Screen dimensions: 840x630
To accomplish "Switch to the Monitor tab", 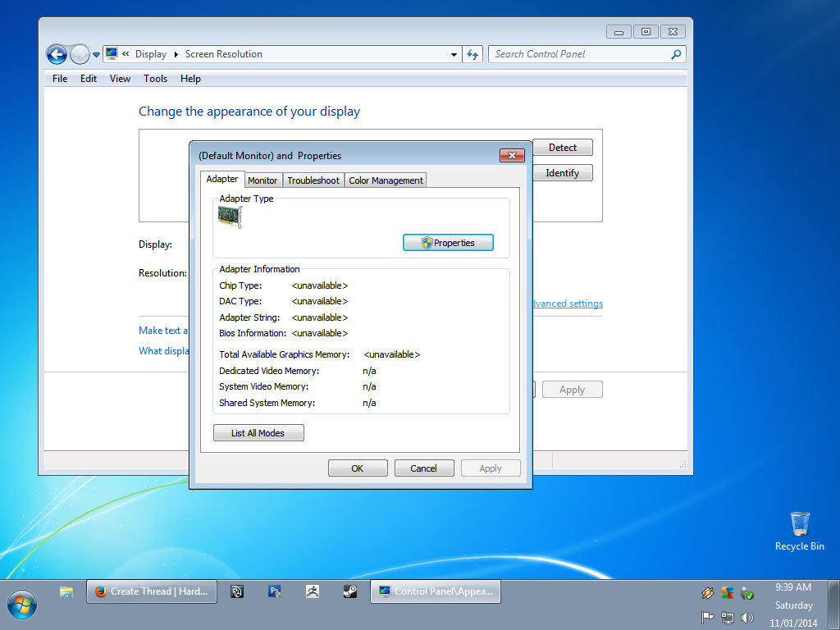I will [x=262, y=180].
